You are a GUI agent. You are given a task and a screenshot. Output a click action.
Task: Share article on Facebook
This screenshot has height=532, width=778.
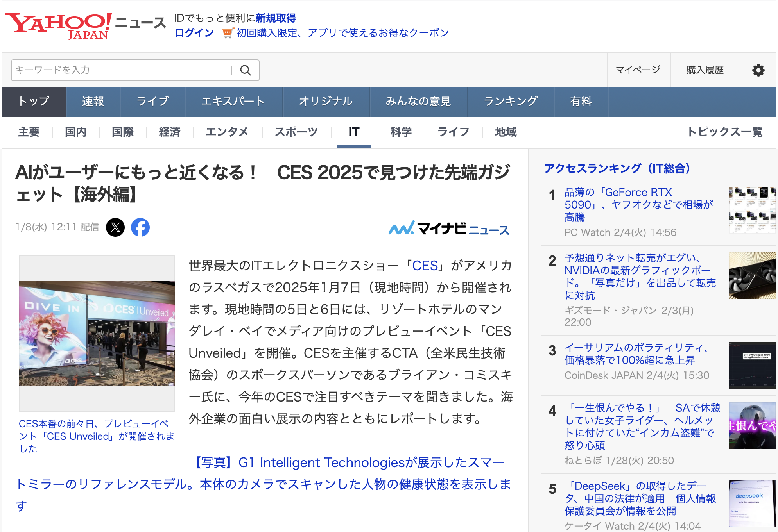[x=140, y=227]
